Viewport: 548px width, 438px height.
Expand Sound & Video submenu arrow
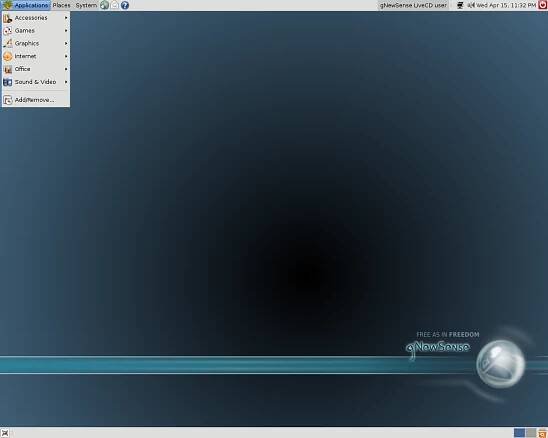(66, 82)
